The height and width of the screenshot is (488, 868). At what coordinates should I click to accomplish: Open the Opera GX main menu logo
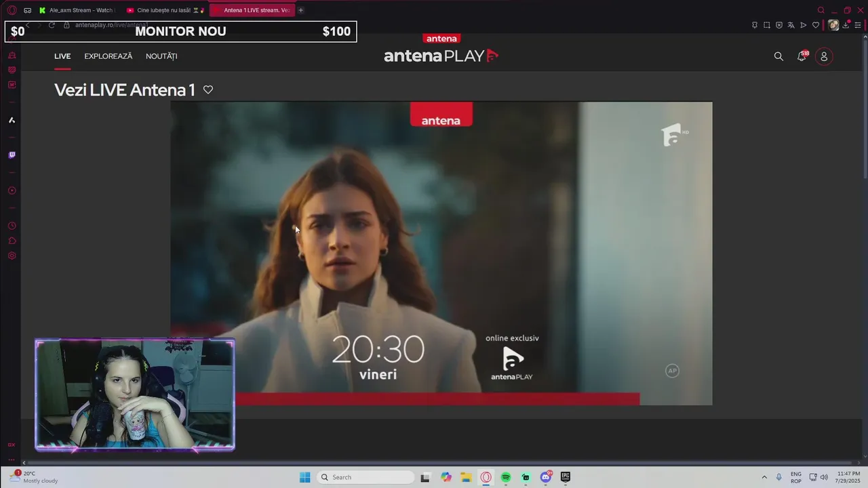point(12,10)
